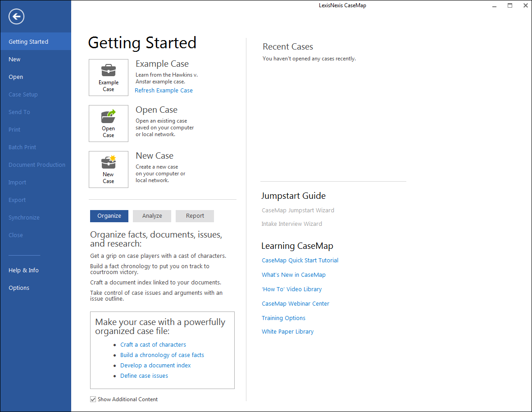Open CaseMap Quick Start Tutorial link
This screenshot has width=532, height=412.
coord(300,260)
